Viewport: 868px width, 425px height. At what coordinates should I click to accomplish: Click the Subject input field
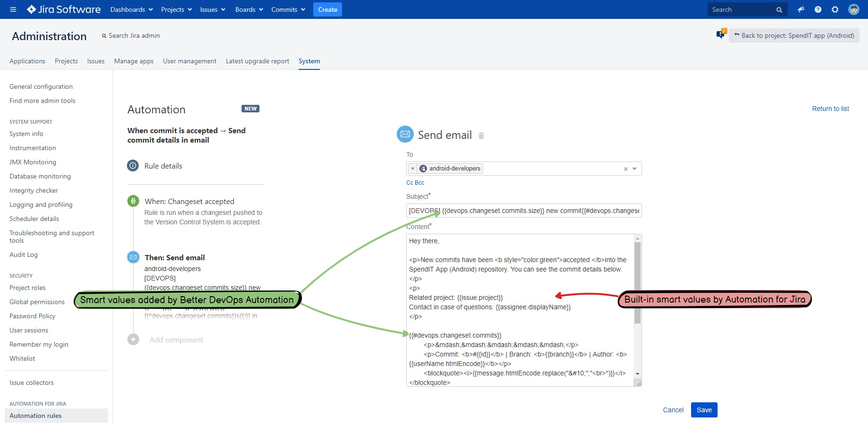coord(524,211)
